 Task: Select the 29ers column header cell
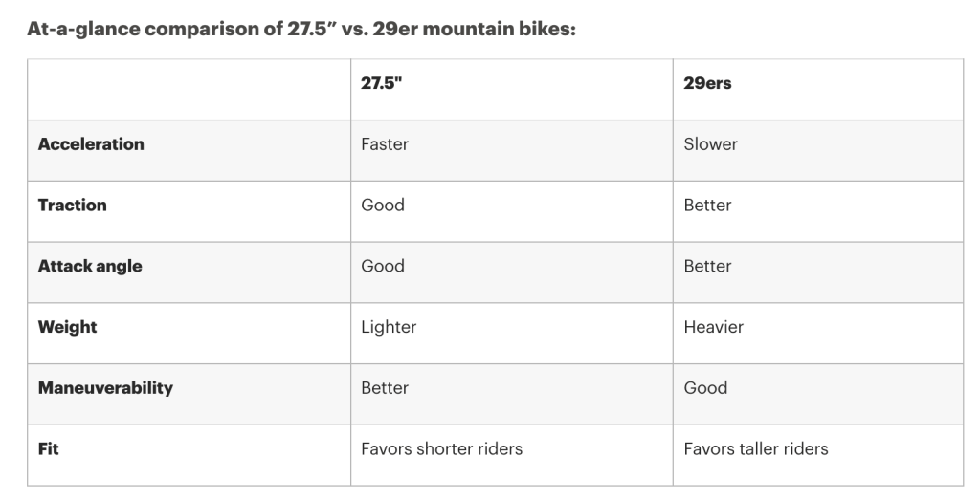pyautogui.click(x=707, y=83)
